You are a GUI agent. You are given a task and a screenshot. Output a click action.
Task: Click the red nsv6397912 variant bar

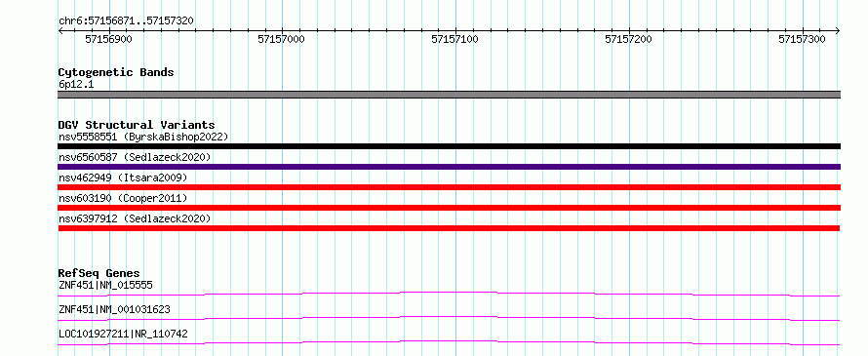point(449,228)
